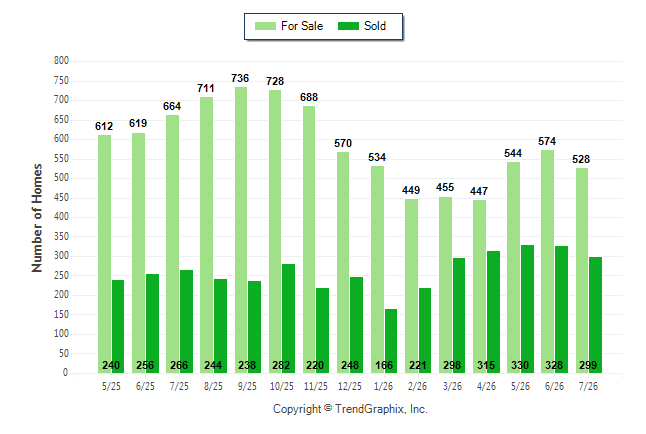
Task: Select the 4/26 Sold bar labeled 315
Action: tap(494, 312)
